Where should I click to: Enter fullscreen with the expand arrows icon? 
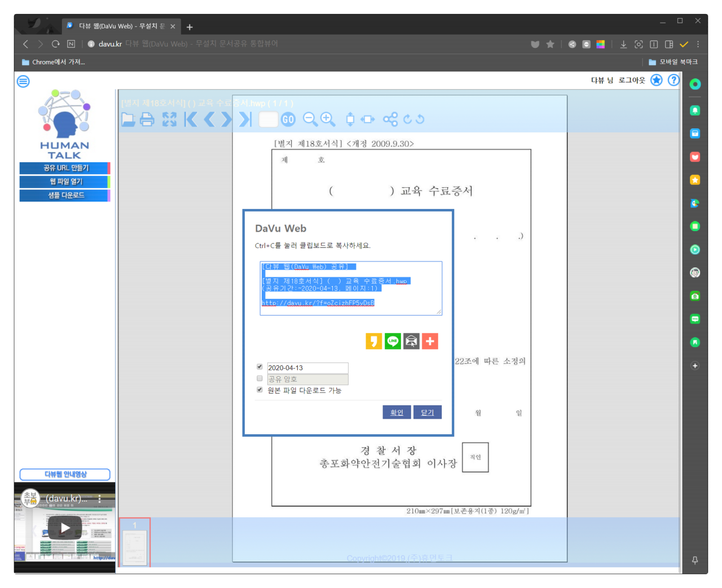click(x=169, y=120)
